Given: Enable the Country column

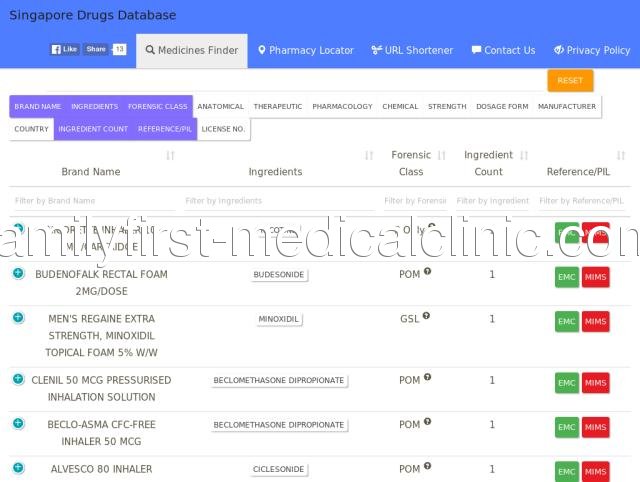Looking at the screenshot, I should coord(31,129).
